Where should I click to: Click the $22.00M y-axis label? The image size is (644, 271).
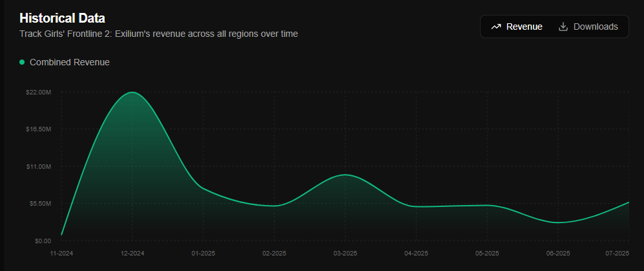38,92
